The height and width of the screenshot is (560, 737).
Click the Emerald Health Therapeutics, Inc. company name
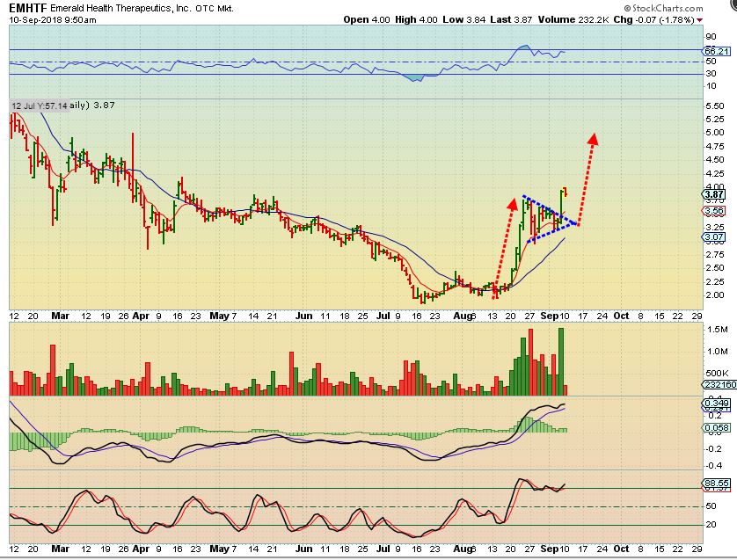tap(120, 9)
